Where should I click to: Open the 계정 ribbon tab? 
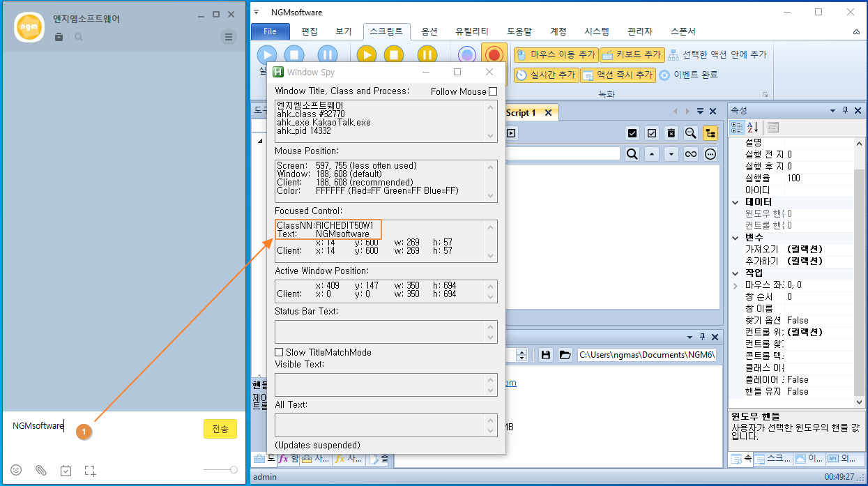coord(558,31)
